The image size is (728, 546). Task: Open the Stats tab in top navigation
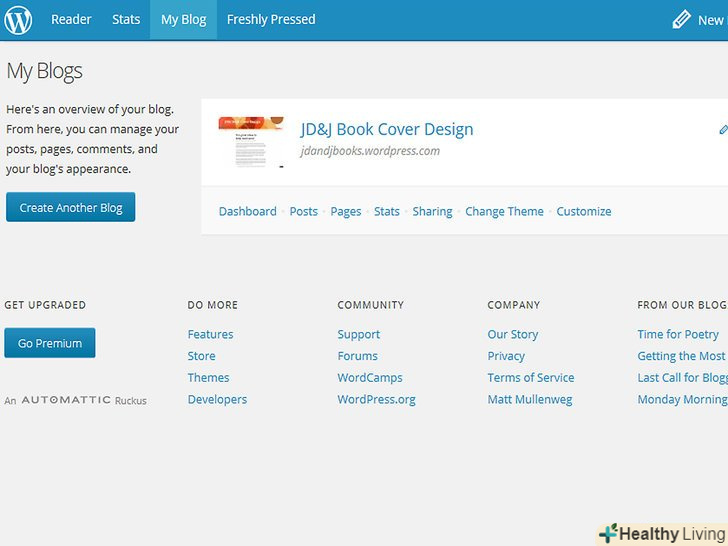coord(126,20)
